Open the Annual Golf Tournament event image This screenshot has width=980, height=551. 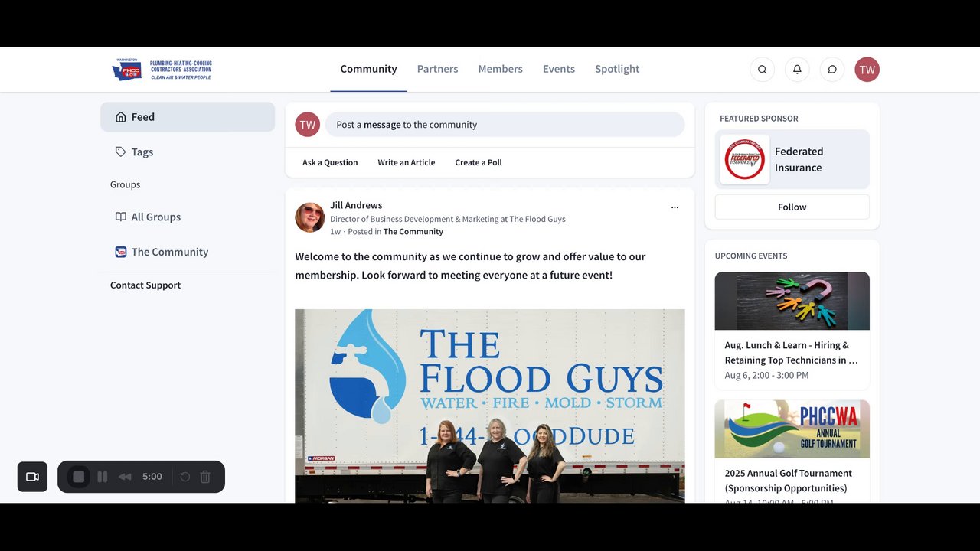click(792, 429)
